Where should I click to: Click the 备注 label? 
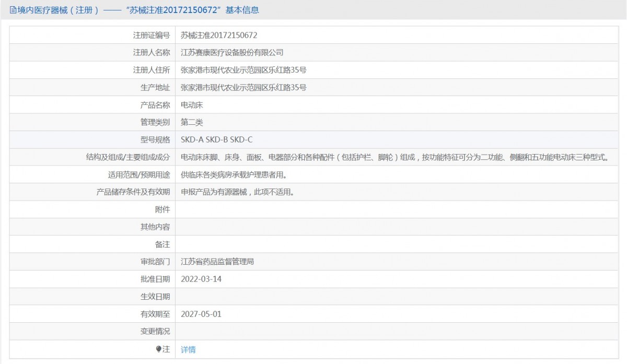click(x=162, y=244)
